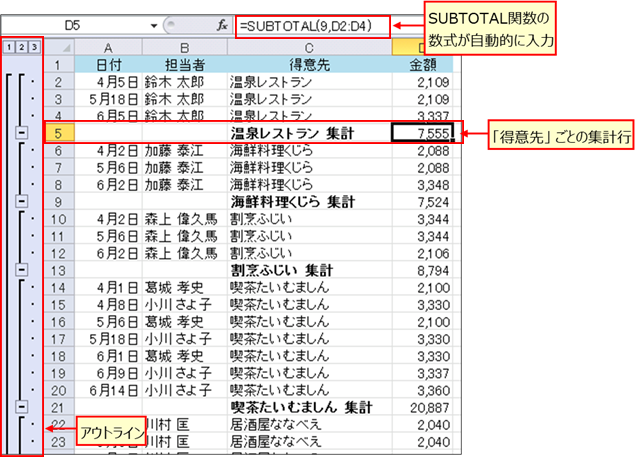
Task: Click 川村 匡 in row 22
Action: point(187,424)
